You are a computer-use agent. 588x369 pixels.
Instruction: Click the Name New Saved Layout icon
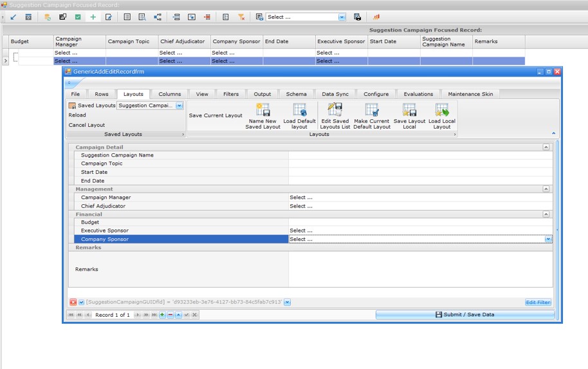262,110
